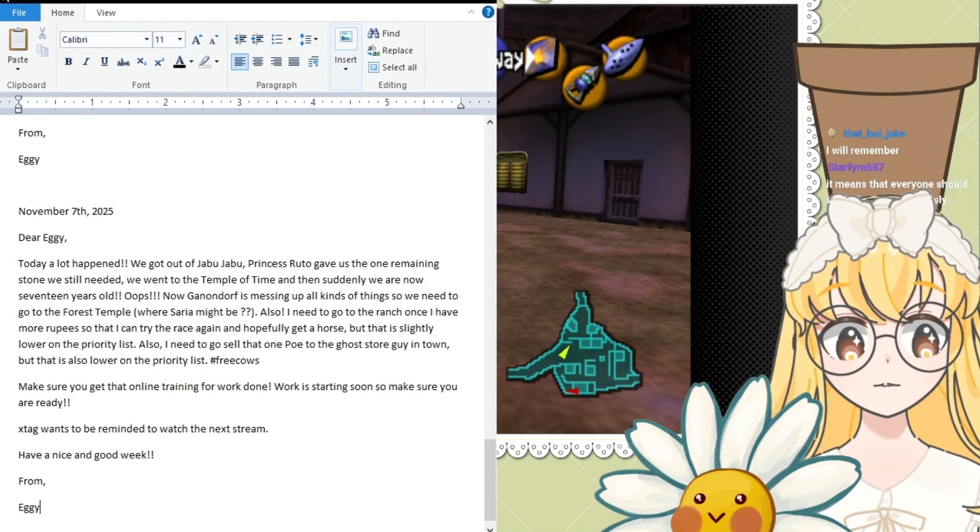Screen dimensions: 980x532
Task: Collapse the ribbon with the chevron
Action: [471, 12]
